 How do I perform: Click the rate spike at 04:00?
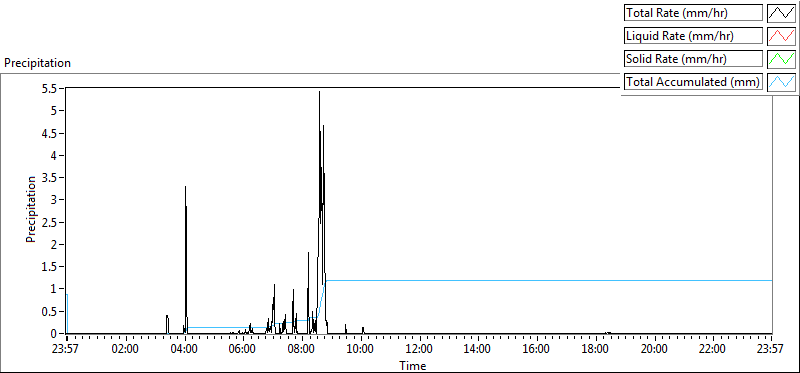(x=186, y=188)
